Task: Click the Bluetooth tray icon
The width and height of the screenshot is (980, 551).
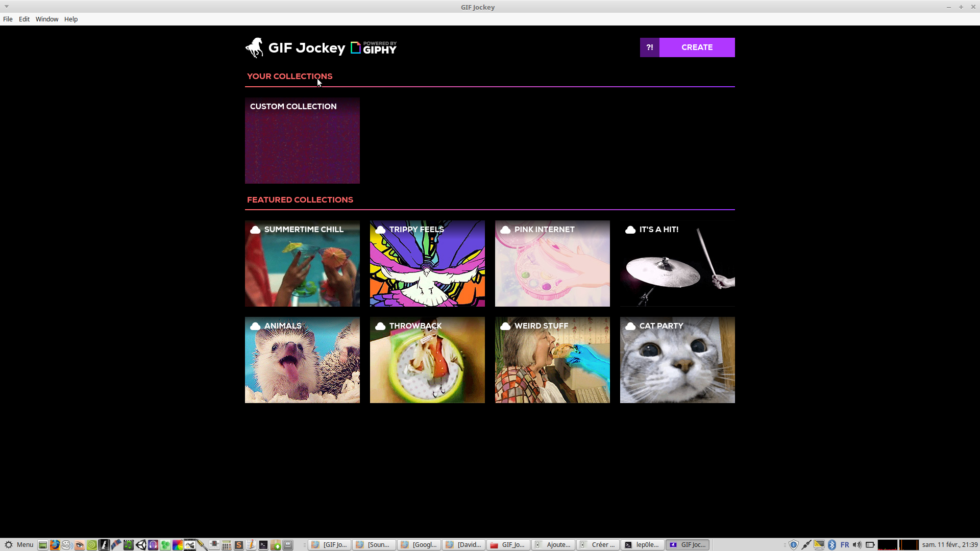Action: [832, 545]
